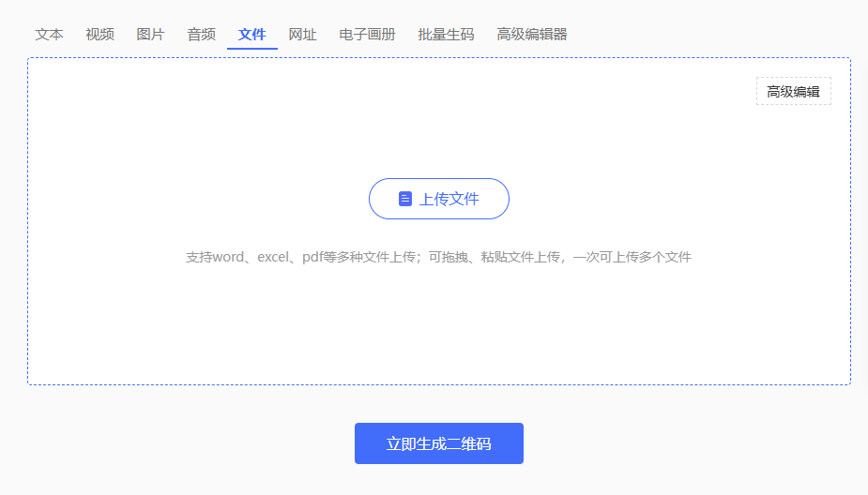Open the 图片 tab
This screenshot has width=868, height=495.
click(x=150, y=35)
